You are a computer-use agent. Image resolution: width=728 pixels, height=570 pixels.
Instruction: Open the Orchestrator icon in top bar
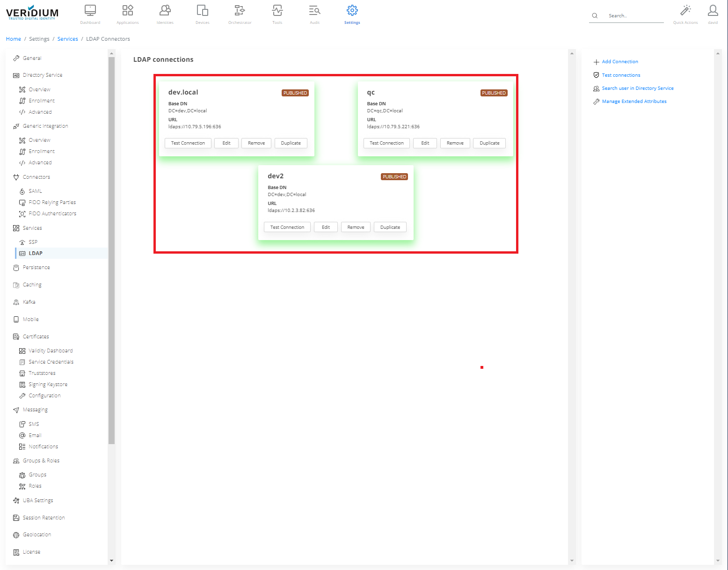coord(240,11)
